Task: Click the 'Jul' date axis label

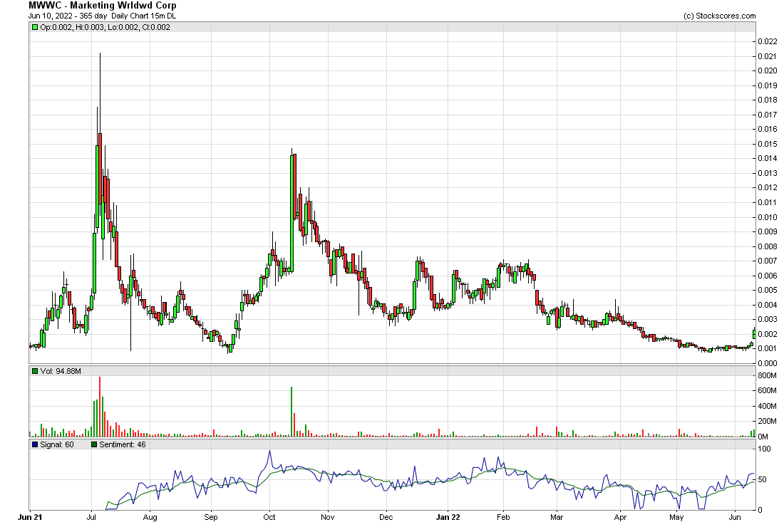Action: click(x=91, y=517)
